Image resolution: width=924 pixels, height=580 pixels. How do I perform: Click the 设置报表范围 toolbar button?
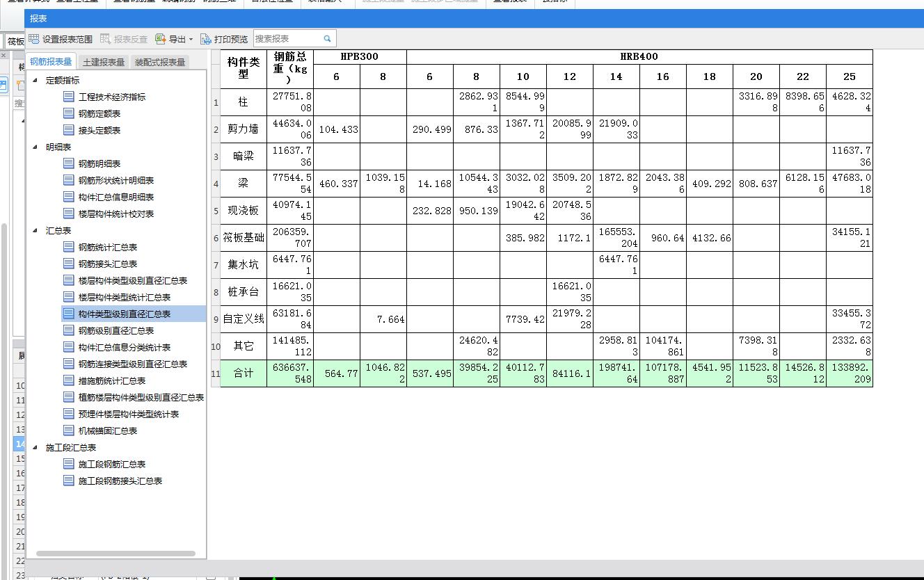[61, 39]
